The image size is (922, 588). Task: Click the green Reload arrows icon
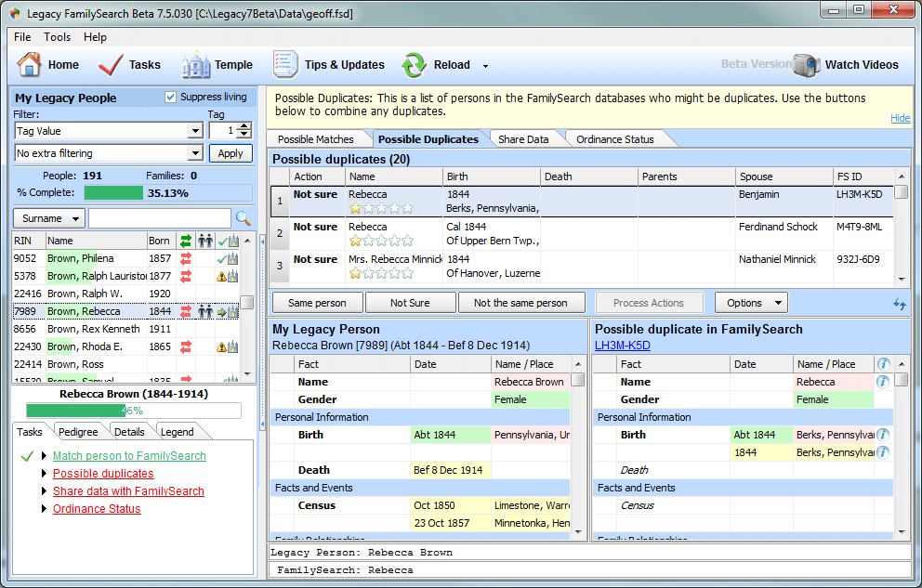(x=414, y=65)
